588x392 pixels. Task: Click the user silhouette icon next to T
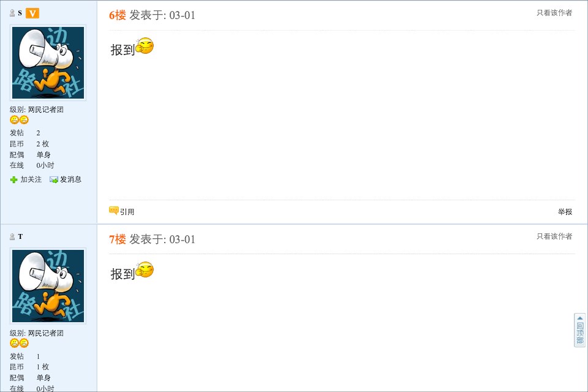[12, 236]
